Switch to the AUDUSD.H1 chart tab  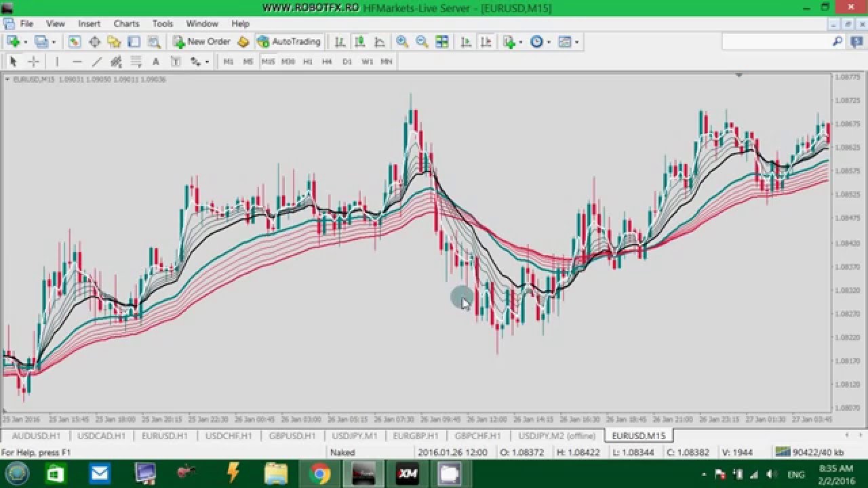(36, 436)
